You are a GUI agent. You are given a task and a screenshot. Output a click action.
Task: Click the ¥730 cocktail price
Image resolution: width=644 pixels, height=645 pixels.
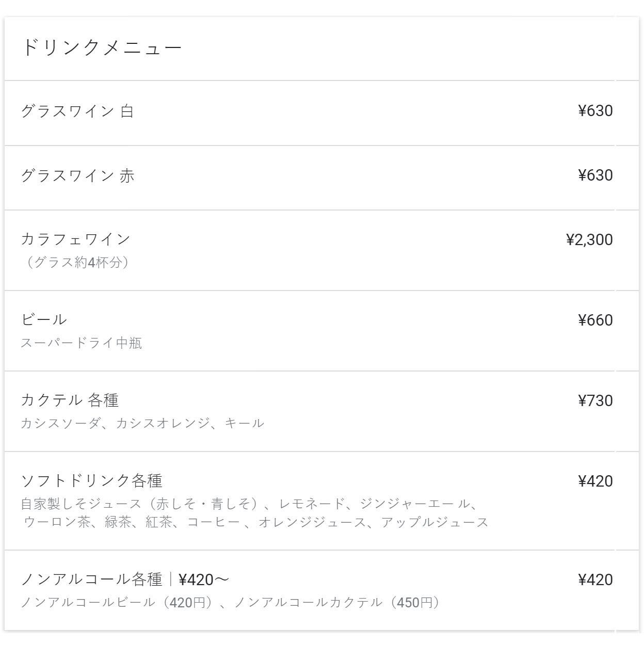click(x=595, y=400)
